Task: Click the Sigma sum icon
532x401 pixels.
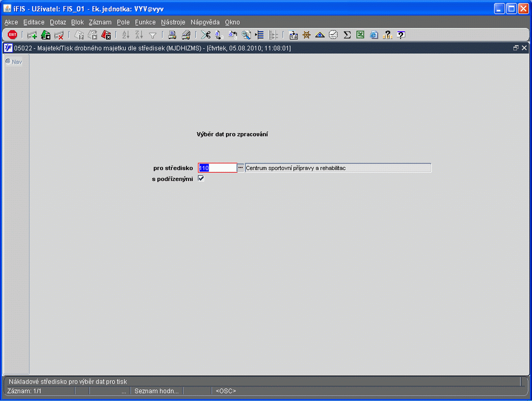Action: [347, 35]
